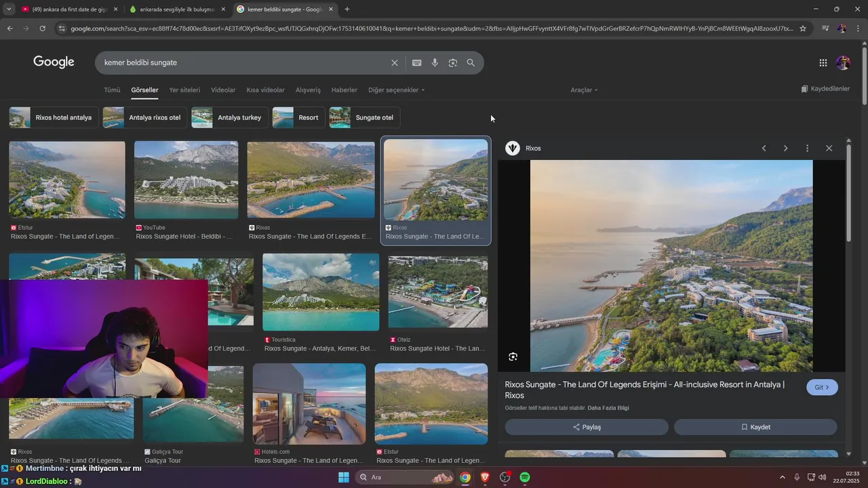Select the Antalya turkey chip
868x488 pixels.
[229, 117]
